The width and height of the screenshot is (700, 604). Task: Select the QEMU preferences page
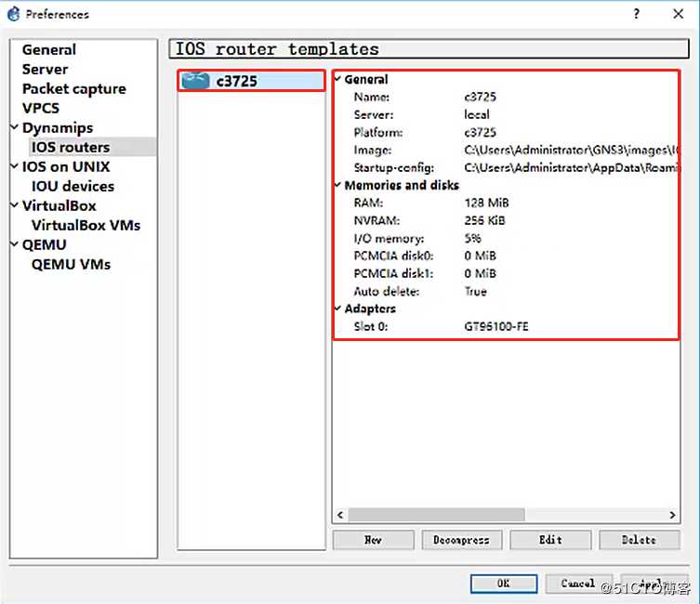click(45, 244)
